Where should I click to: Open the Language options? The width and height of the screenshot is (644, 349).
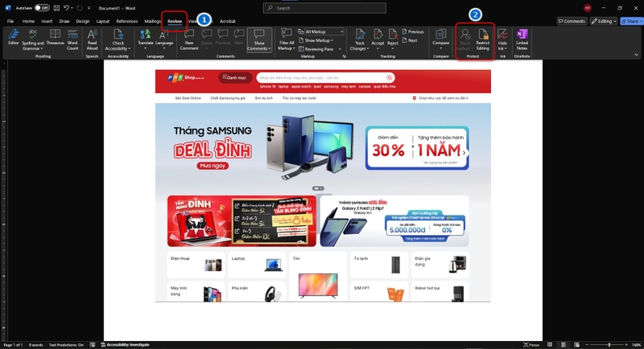(x=164, y=39)
